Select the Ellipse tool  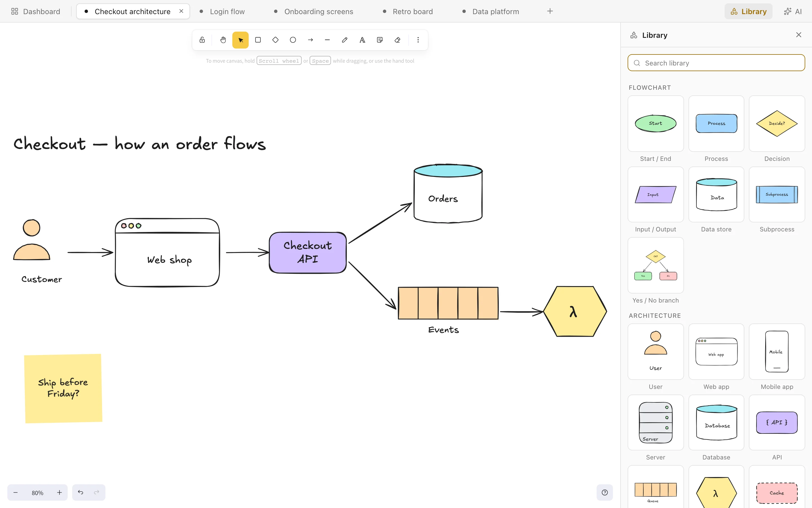(x=293, y=40)
